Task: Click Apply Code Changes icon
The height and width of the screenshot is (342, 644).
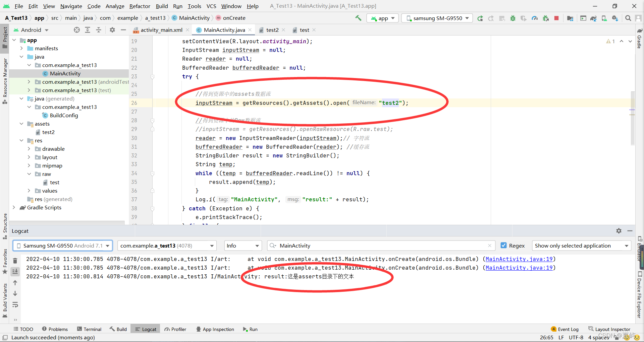Action: tap(502, 18)
